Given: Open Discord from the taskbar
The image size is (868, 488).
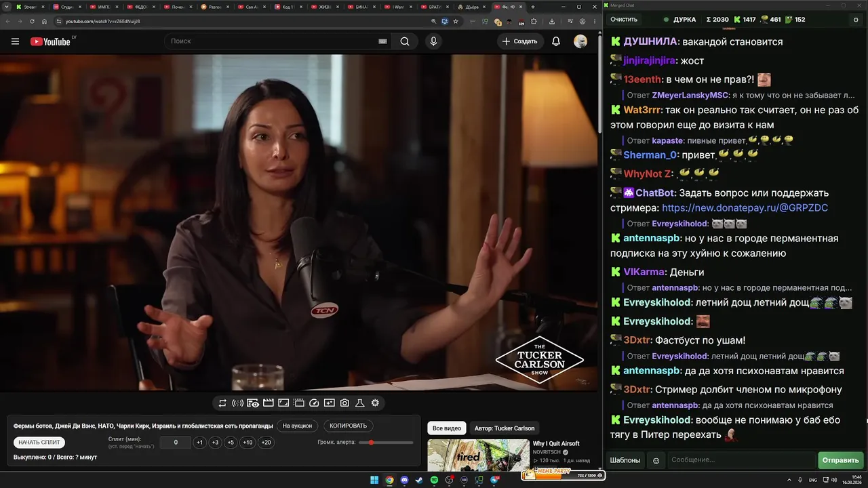Looking at the screenshot, I should pos(404,481).
